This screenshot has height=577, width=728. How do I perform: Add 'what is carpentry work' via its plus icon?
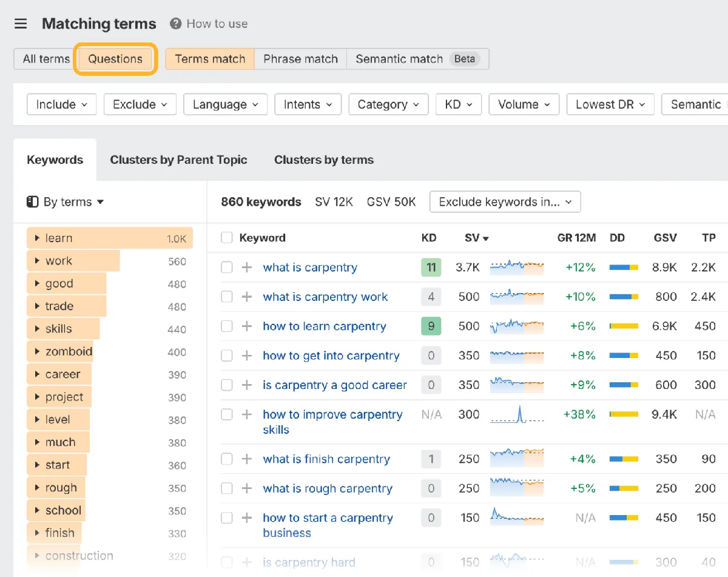(x=246, y=297)
